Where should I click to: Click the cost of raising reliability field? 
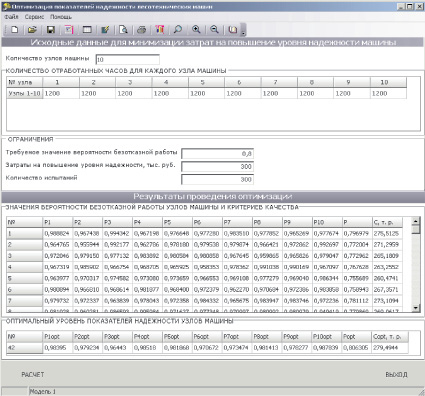point(217,166)
